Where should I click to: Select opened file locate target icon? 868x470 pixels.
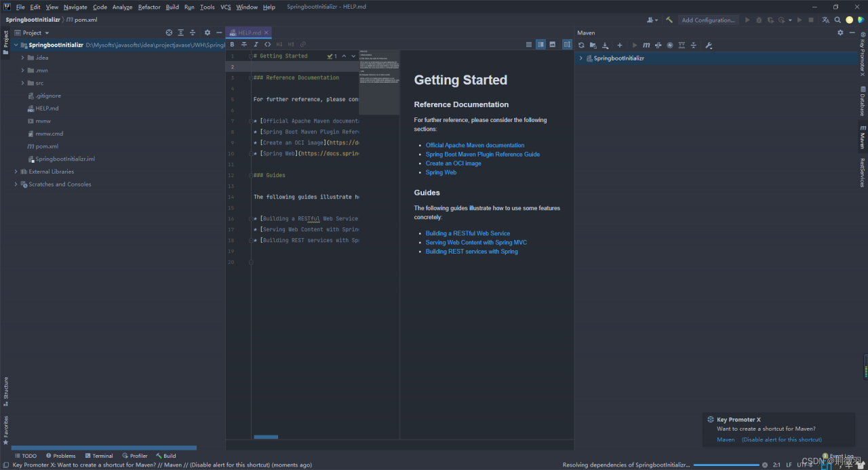tap(169, 33)
